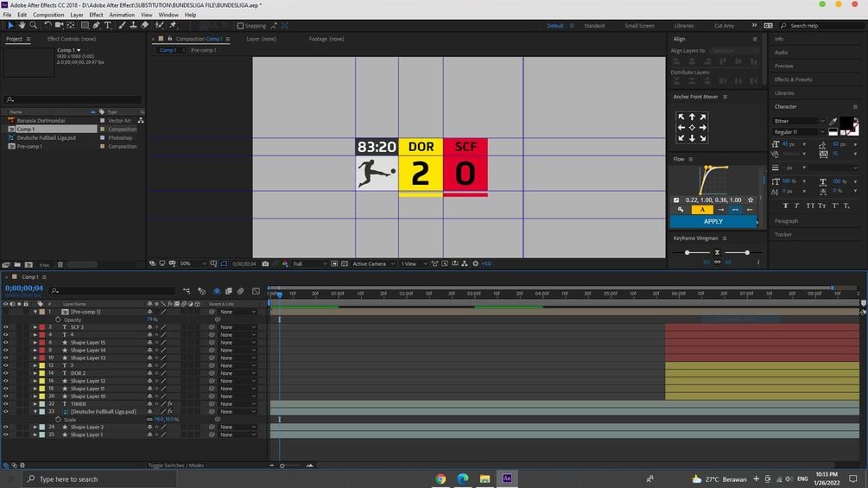Screen dimensions: 868x488
Task: Open the 50% magnification dropdown
Action: point(193,264)
